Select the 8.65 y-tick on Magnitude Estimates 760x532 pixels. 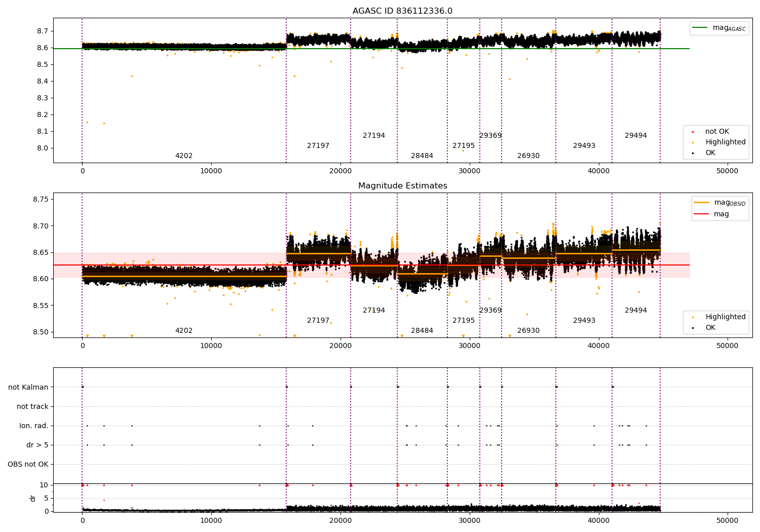(41, 253)
